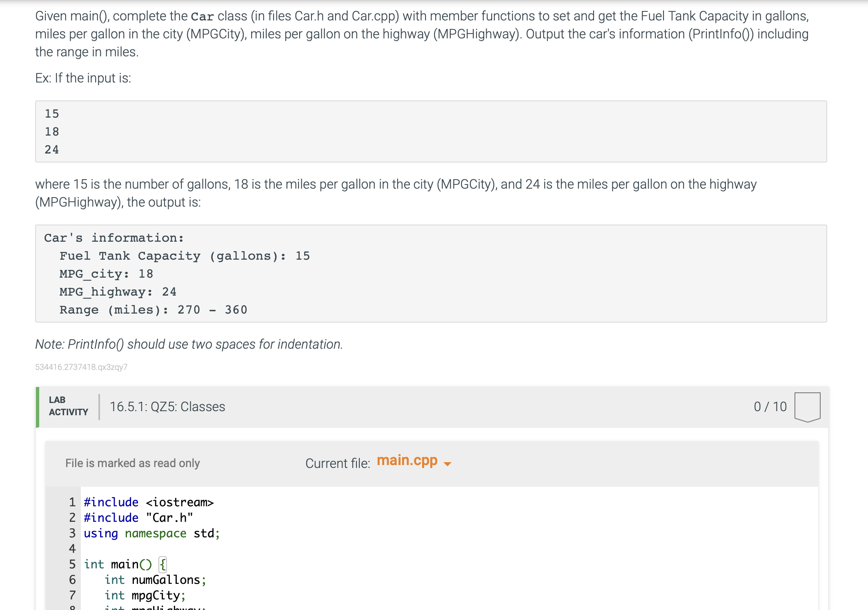Click the line number 5 beside int main()
The width and height of the screenshot is (868, 610).
[x=72, y=564]
